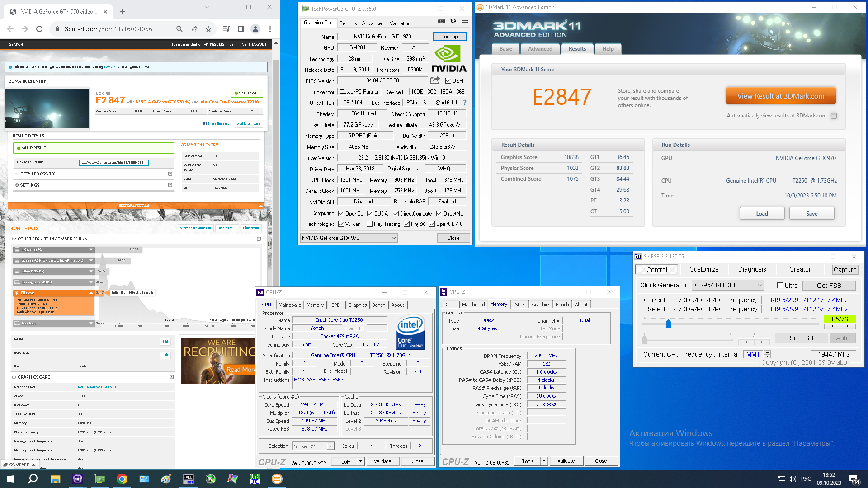Toggle Ray Tracing checkbox
Viewport: 868px width, 488px height.
click(x=369, y=224)
